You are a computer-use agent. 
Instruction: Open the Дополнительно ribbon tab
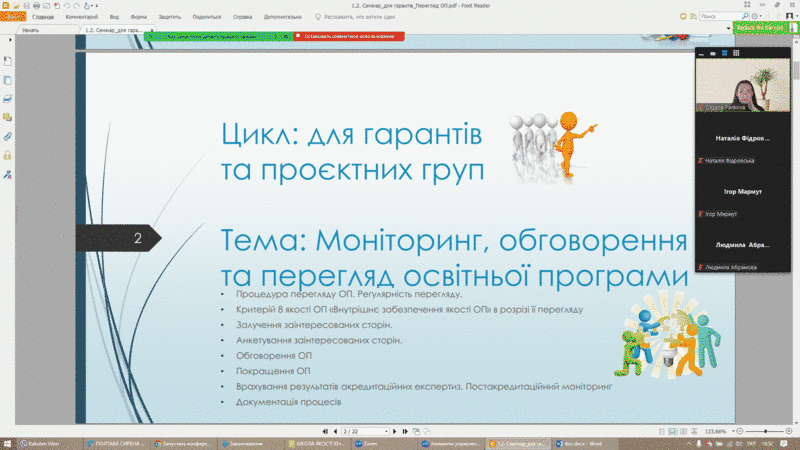coord(283,17)
